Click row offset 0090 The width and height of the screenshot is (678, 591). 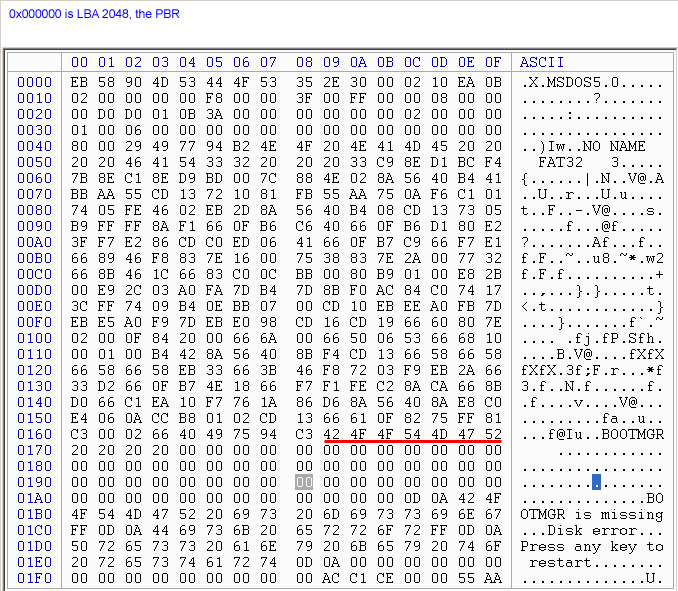34,226
